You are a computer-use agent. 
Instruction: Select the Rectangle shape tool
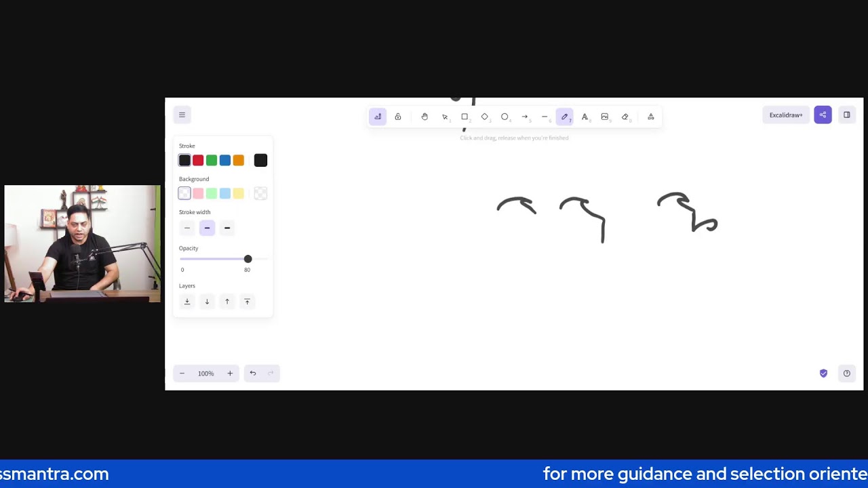(465, 117)
